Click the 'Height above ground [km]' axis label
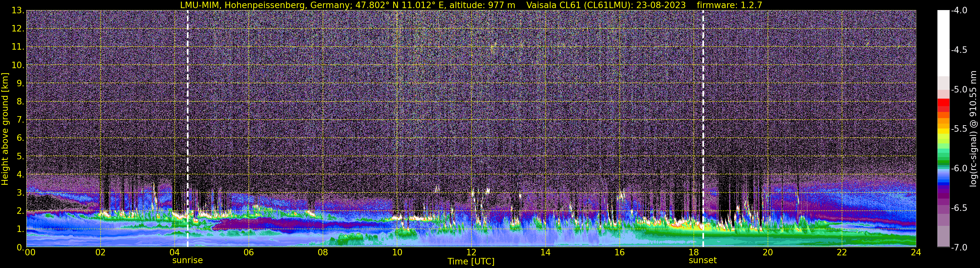The width and height of the screenshot is (980, 268). pos(5,129)
